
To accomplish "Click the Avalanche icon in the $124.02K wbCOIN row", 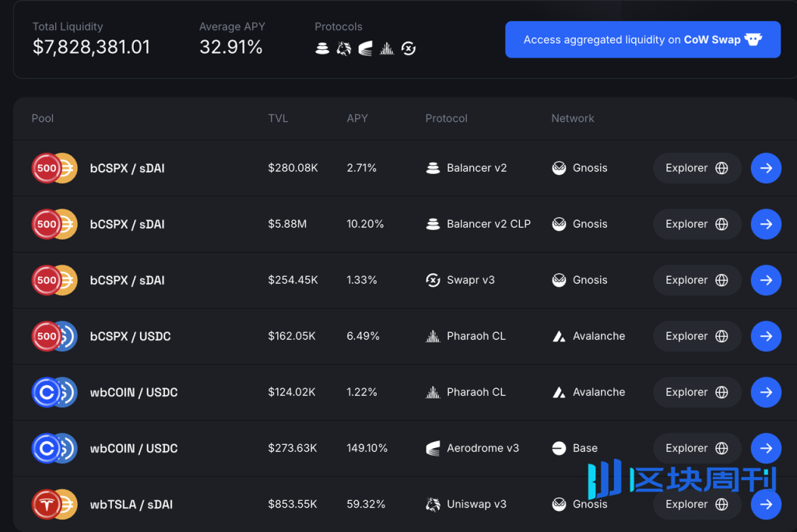I will click(559, 392).
